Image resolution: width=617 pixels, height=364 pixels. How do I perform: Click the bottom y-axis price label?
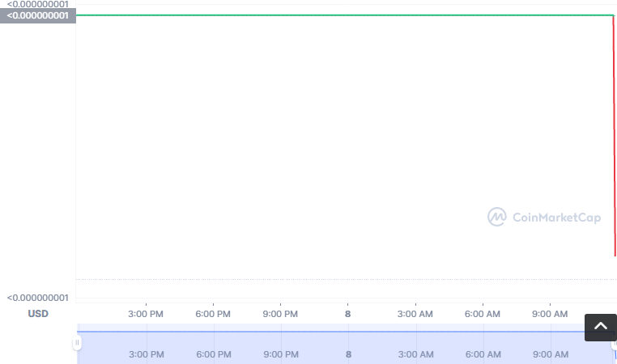coord(38,298)
